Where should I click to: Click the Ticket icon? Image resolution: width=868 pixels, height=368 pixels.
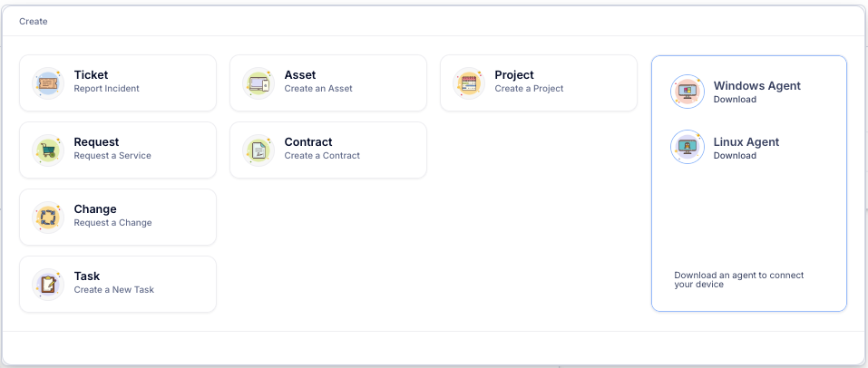(47, 83)
